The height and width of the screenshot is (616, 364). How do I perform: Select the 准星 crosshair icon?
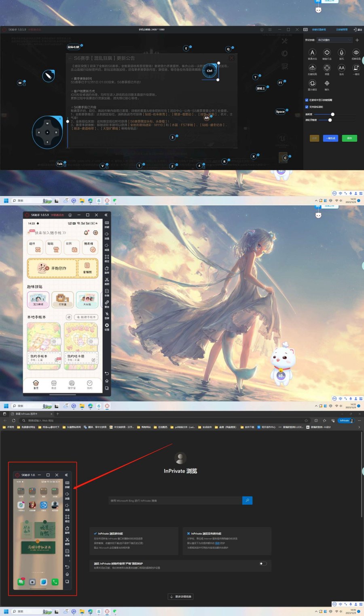pyautogui.click(x=327, y=68)
